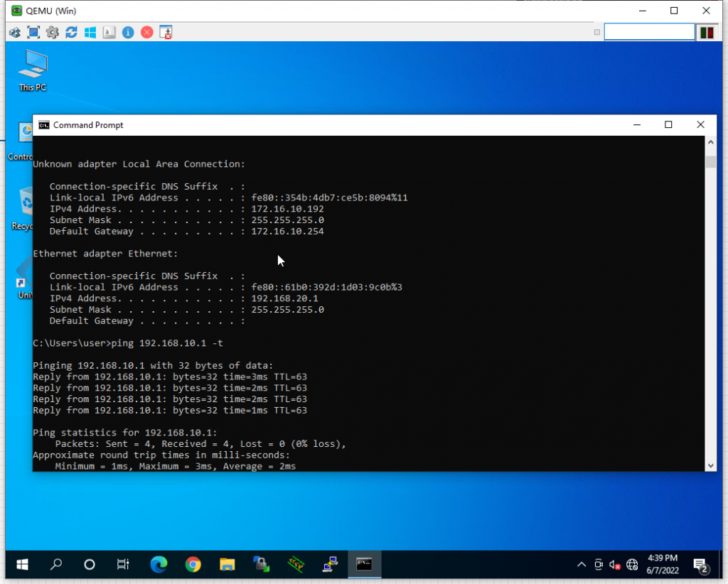Click the blue info icon in toolbar
This screenshot has height=584, width=728.
(128, 32)
